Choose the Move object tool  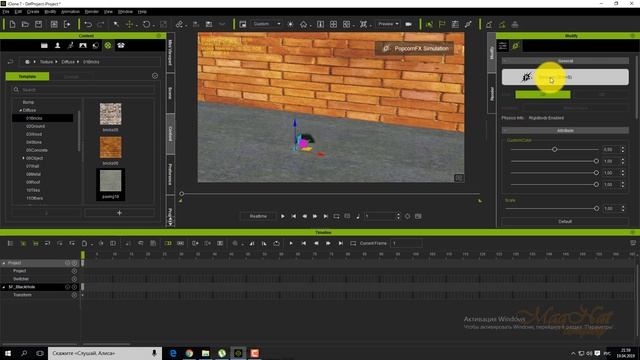[x=129, y=24]
